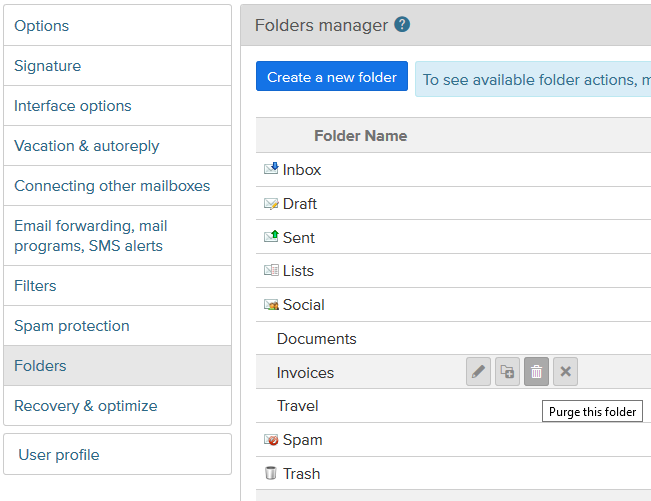Open Recovery & optimize
651x501 pixels.
[x=117, y=406]
